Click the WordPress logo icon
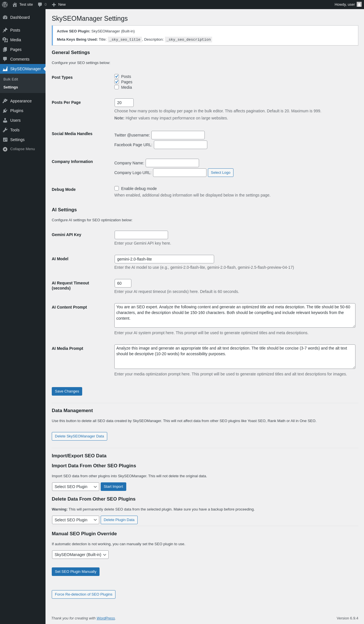Screen dimensions: 364x624 pos(5,5)
